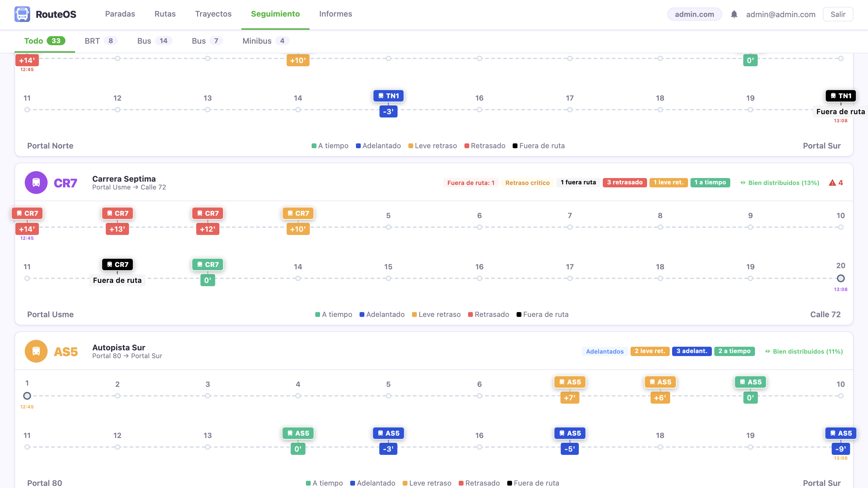Click the CR7 '1 leve ret.' badge
This screenshot has height=488, width=868.
point(668,182)
